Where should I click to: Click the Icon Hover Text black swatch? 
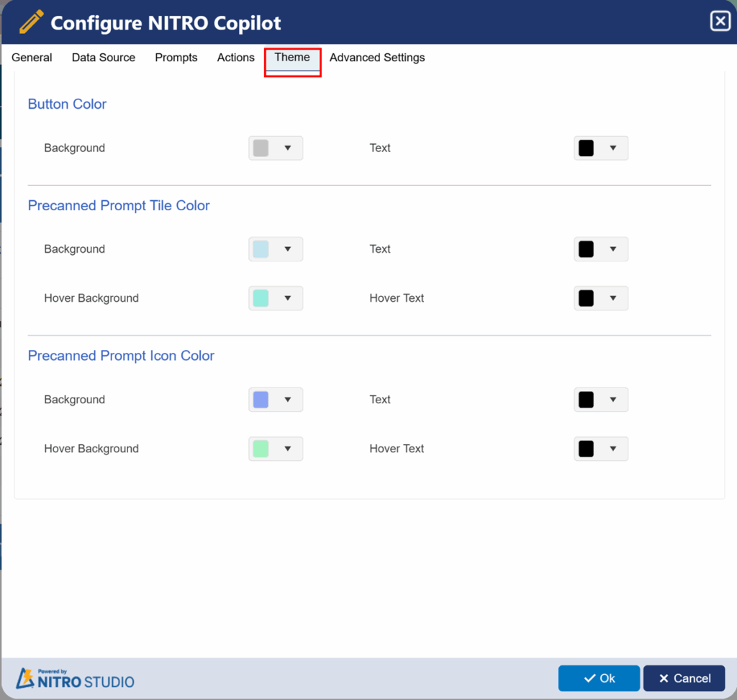click(586, 449)
